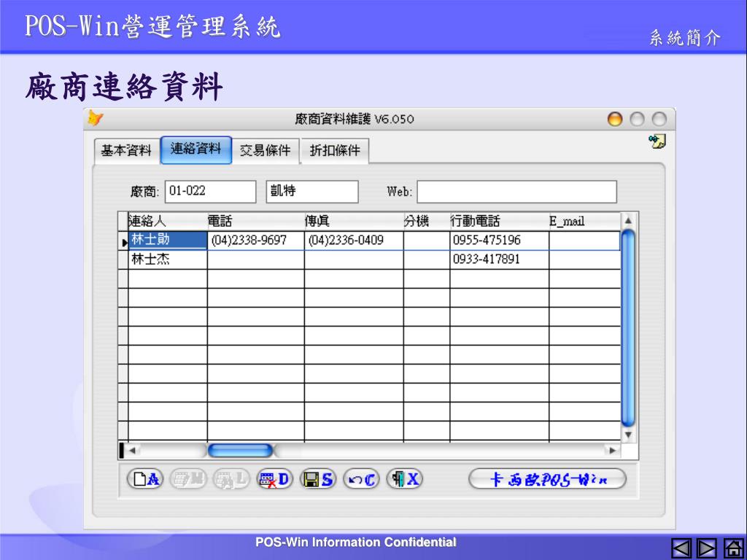747x560 pixels.
Task: Click the vendor name field 凱特
Action: point(312,192)
